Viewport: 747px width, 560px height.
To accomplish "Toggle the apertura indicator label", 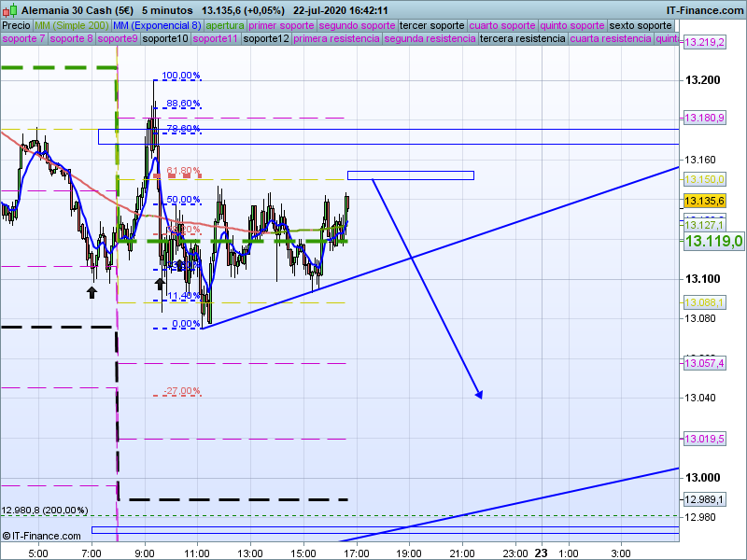I will [224, 25].
